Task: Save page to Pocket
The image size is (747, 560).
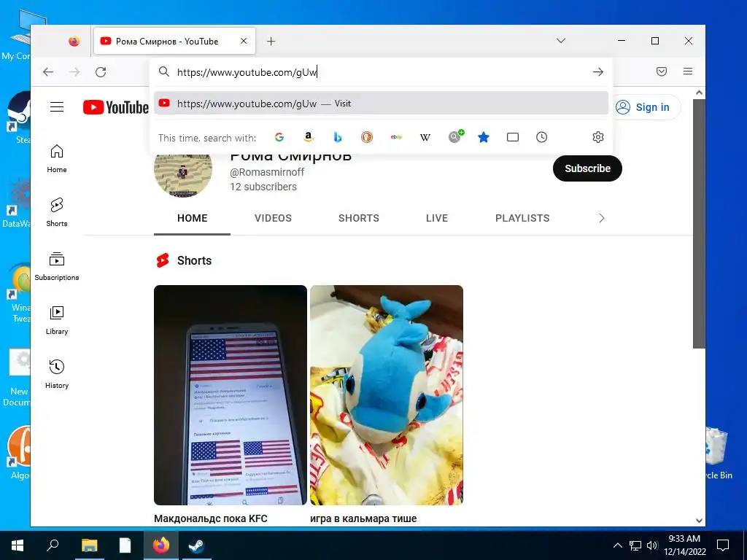Action: [x=661, y=71]
